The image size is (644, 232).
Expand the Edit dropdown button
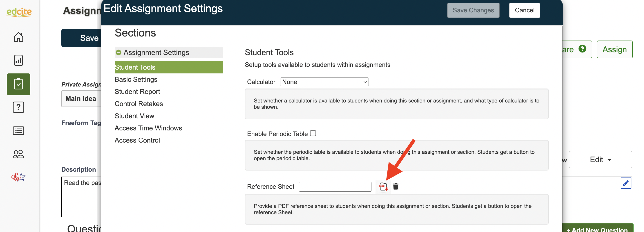pyautogui.click(x=600, y=160)
